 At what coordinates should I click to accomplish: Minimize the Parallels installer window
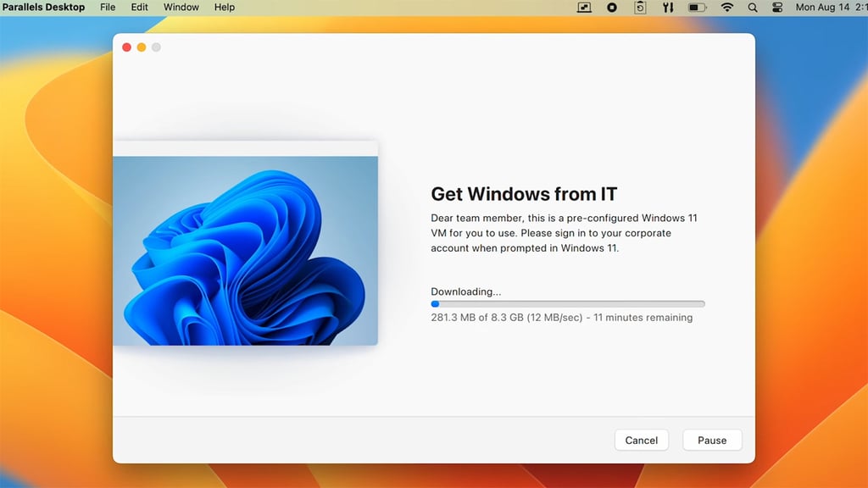point(141,48)
